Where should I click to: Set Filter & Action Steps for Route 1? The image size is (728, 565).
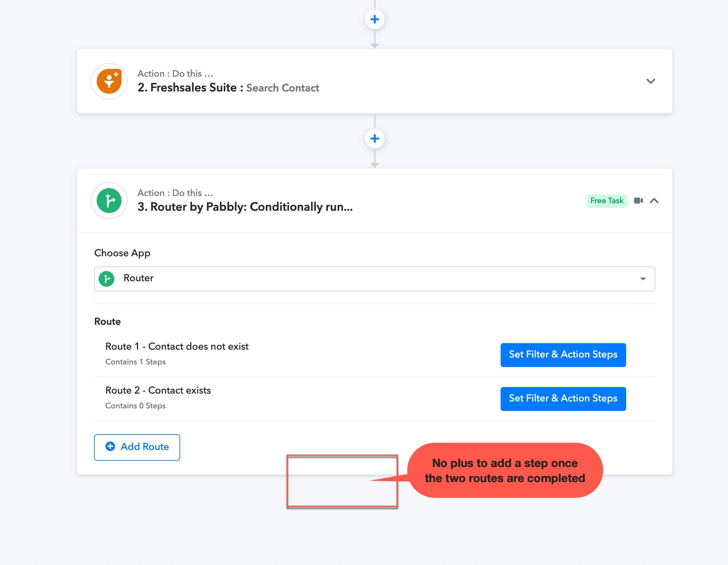pos(563,355)
